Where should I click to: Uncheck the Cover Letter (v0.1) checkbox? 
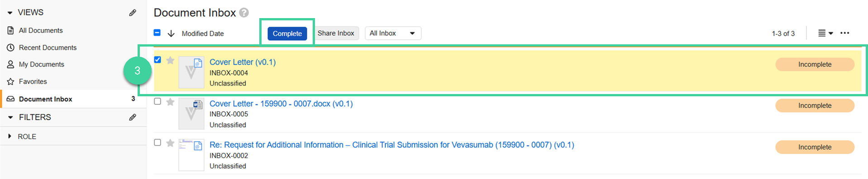pos(157,60)
